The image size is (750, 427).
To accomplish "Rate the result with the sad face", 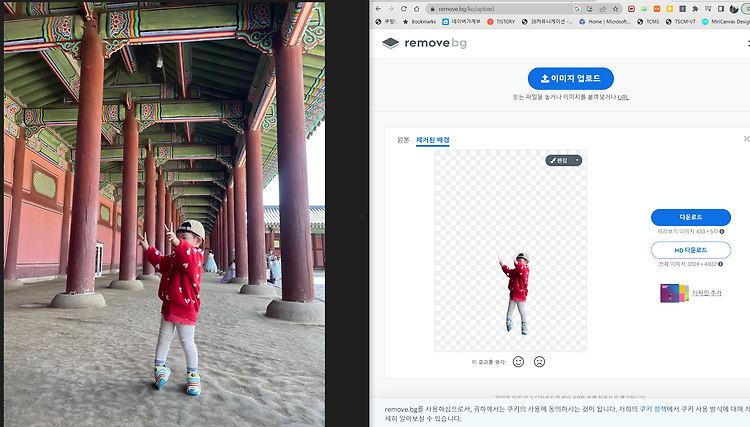I will (x=540, y=362).
